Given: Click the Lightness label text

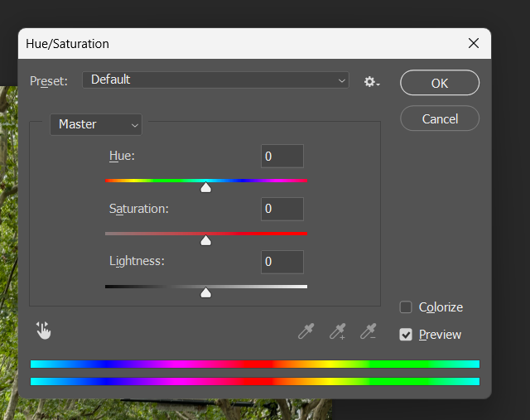Looking at the screenshot, I should point(137,261).
